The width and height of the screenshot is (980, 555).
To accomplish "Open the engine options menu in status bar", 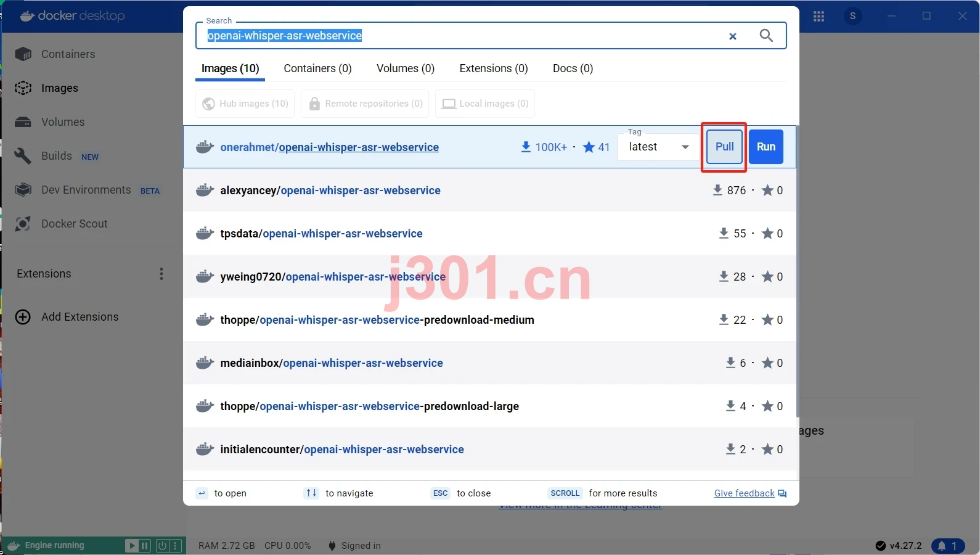I will pyautogui.click(x=176, y=546).
